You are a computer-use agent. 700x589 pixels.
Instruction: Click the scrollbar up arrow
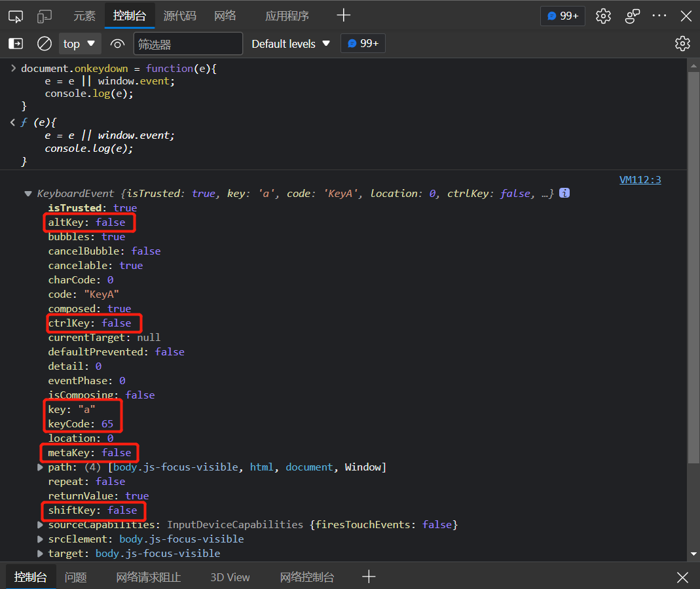(693, 66)
